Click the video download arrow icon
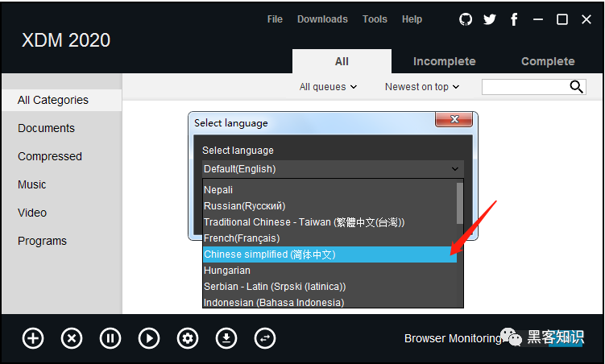Screen dimensions: 605x364 226,338
